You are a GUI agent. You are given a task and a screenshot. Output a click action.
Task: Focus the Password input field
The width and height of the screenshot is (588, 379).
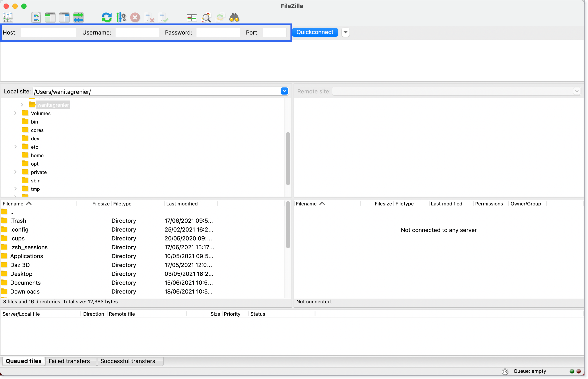click(x=218, y=33)
